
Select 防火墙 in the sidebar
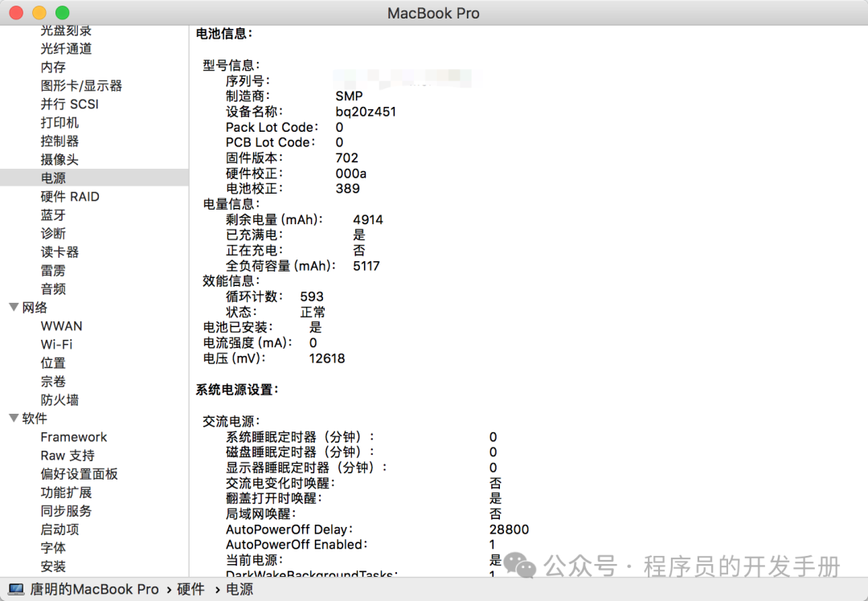point(59,399)
